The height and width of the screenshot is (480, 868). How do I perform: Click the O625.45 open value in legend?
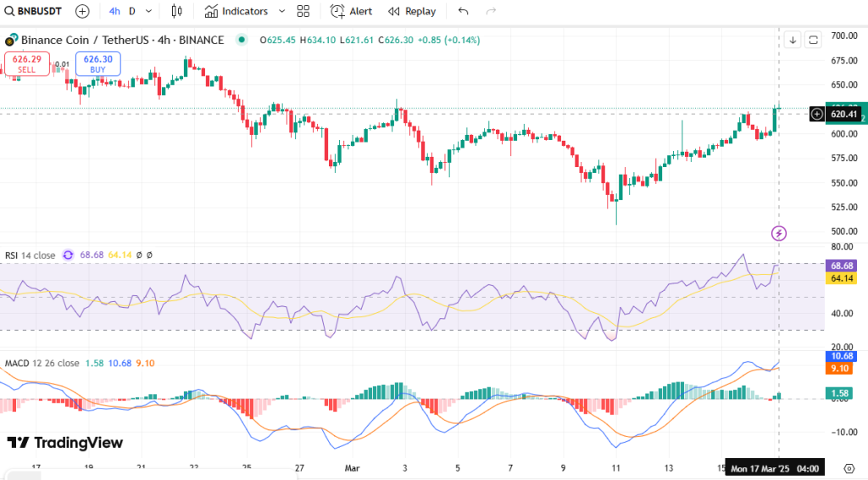[278, 40]
